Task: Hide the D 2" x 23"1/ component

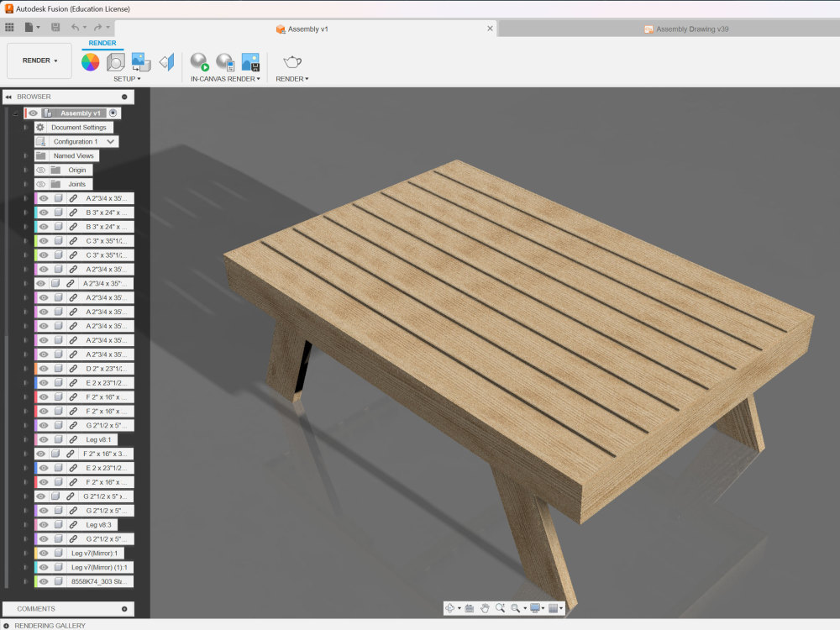Action: pos(44,369)
